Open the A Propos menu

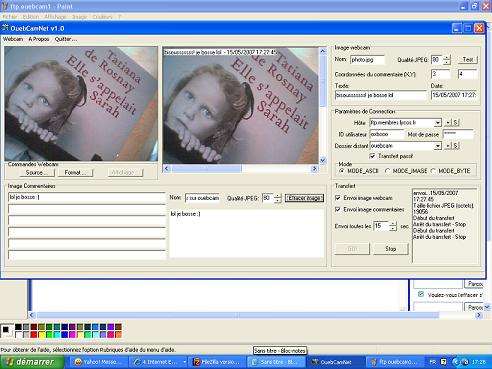tap(39, 39)
